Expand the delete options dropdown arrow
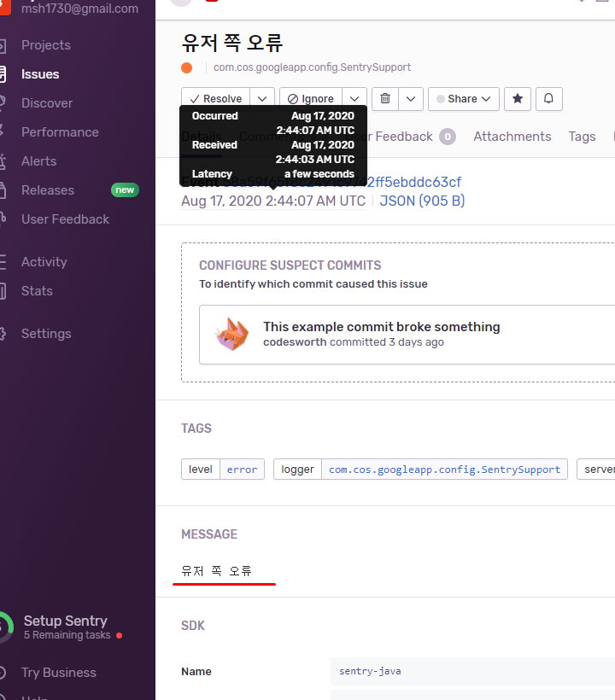The height and width of the screenshot is (700, 615). tap(411, 99)
